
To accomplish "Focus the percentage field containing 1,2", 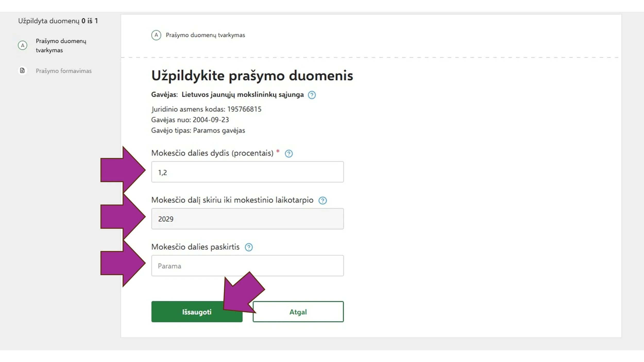I will click(x=247, y=172).
